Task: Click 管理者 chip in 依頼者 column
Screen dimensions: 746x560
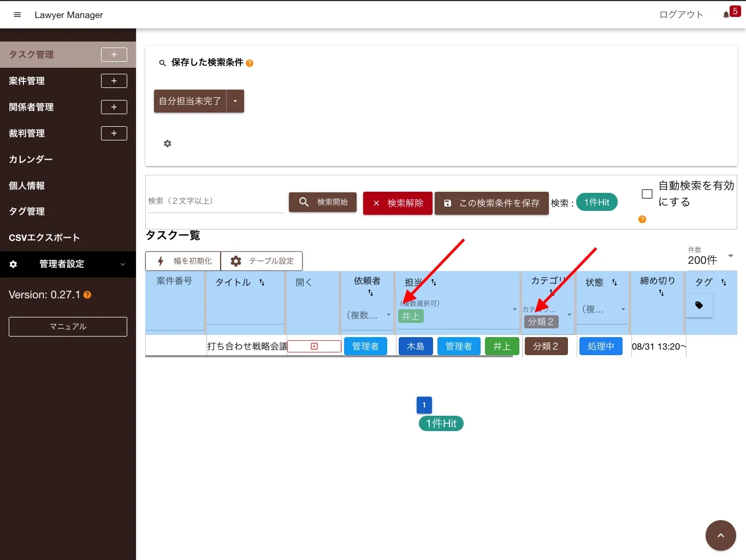Action: coord(365,346)
